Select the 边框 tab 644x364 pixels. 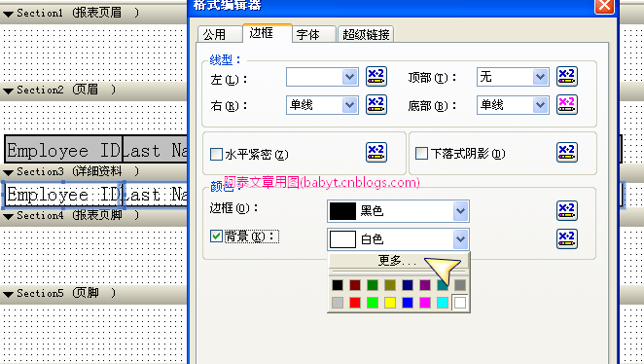[x=267, y=33]
